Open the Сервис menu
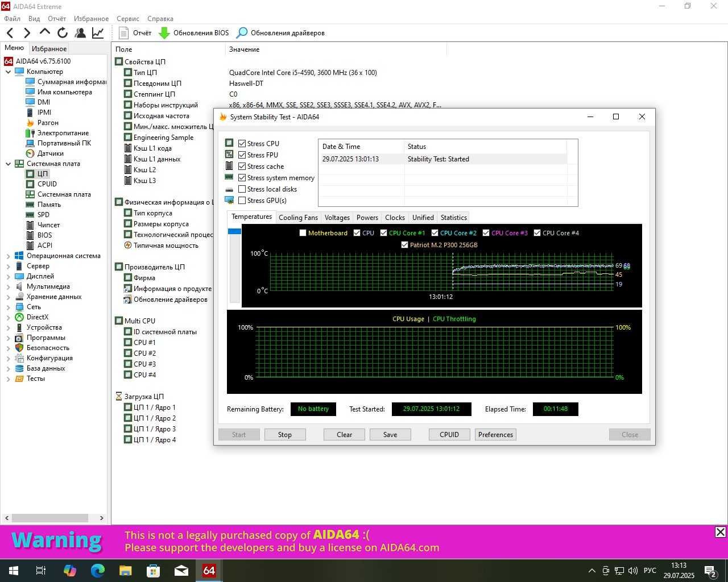The width and height of the screenshot is (728, 582). (128, 19)
